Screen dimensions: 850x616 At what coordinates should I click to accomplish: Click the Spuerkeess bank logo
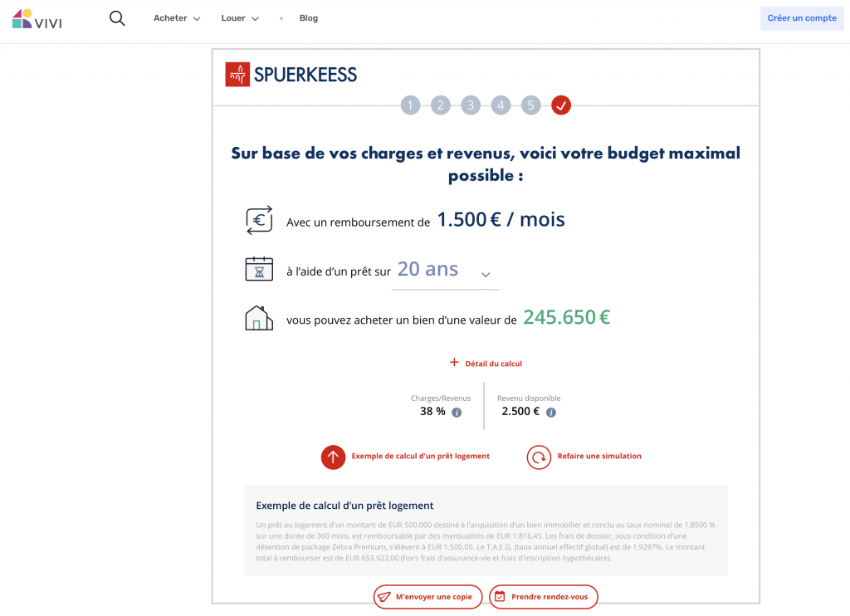click(x=291, y=75)
